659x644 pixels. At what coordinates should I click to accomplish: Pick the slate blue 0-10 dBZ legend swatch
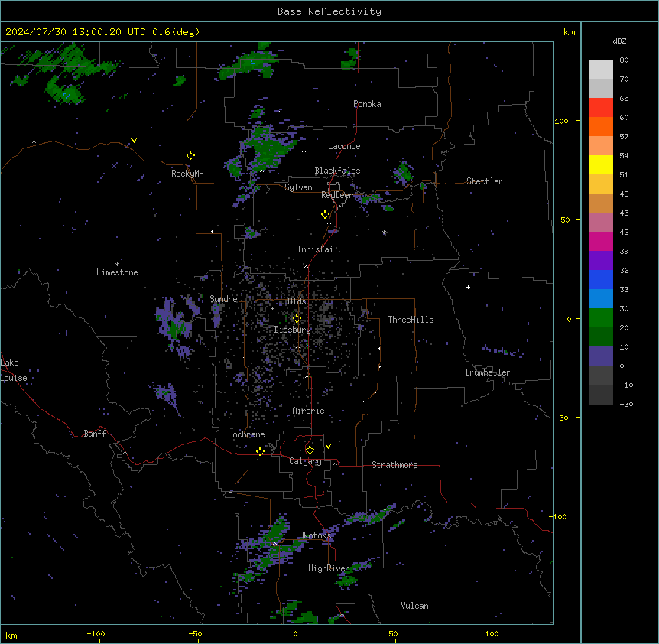click(x=601, y=356)
